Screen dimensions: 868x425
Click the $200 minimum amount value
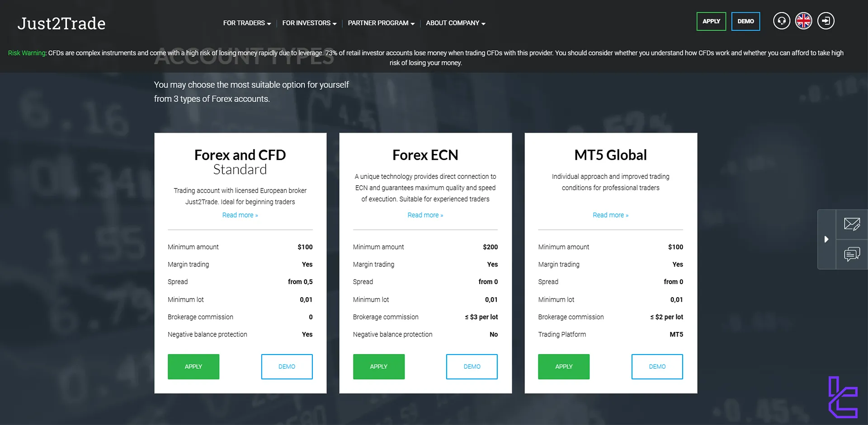coord(490,247)
